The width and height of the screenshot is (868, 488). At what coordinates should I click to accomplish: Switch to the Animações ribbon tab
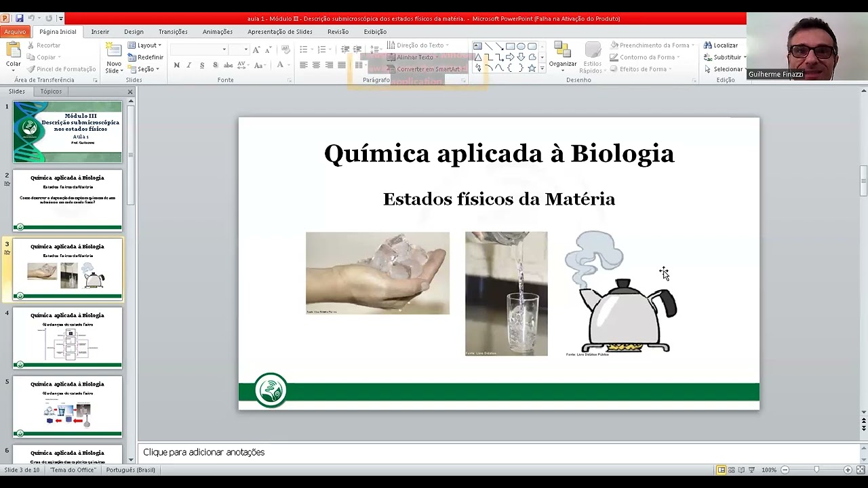218,31
